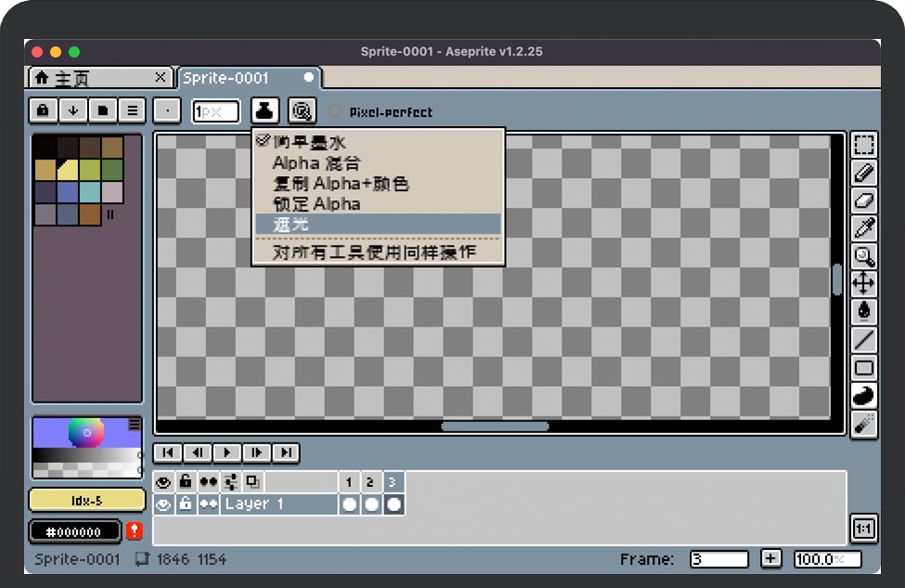
Task: Choose the Eraser tool
Action: coord(864,200)
